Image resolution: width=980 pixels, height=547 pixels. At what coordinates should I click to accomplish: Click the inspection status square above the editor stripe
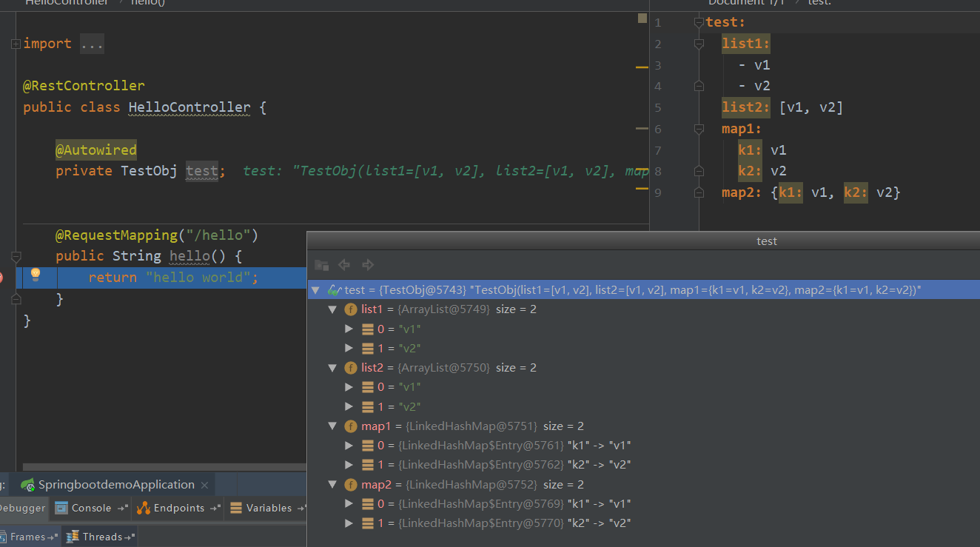pyautogui.click(x=642, y=19)
